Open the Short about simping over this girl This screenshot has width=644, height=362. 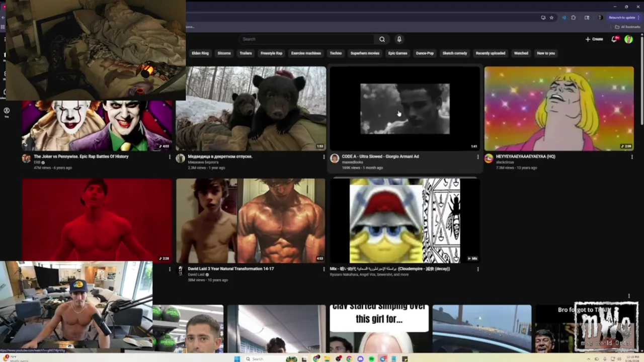[379, 329]
